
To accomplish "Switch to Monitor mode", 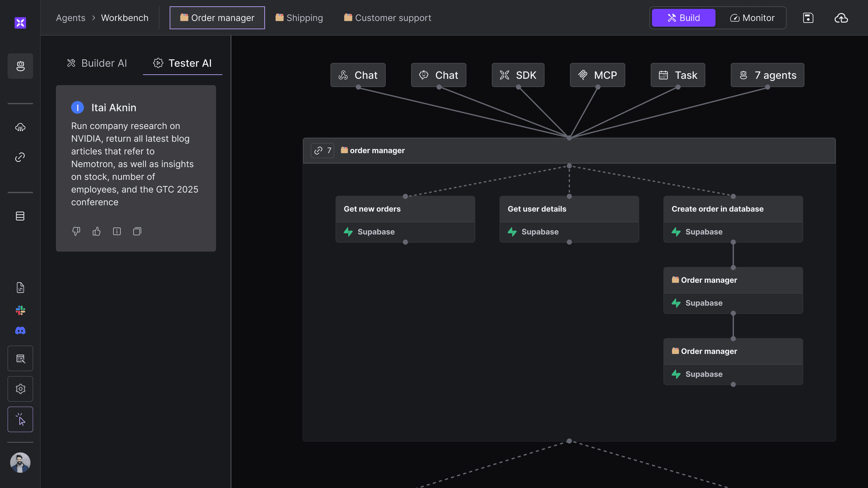I will [752, 18].
